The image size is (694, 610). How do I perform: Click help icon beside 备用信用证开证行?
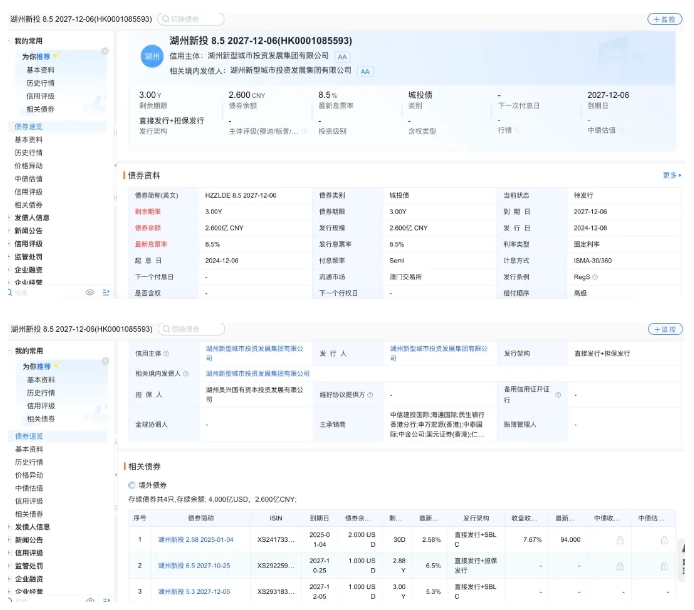[x=558, y=395]
